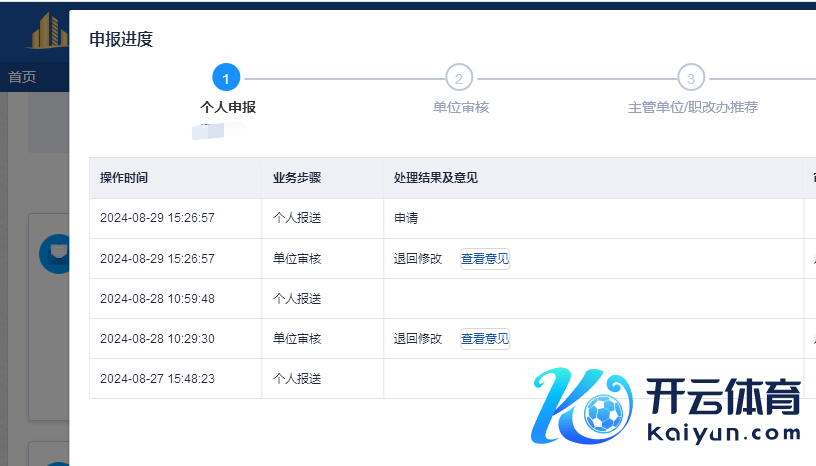Click the 申请 result cell

point(408,217)
